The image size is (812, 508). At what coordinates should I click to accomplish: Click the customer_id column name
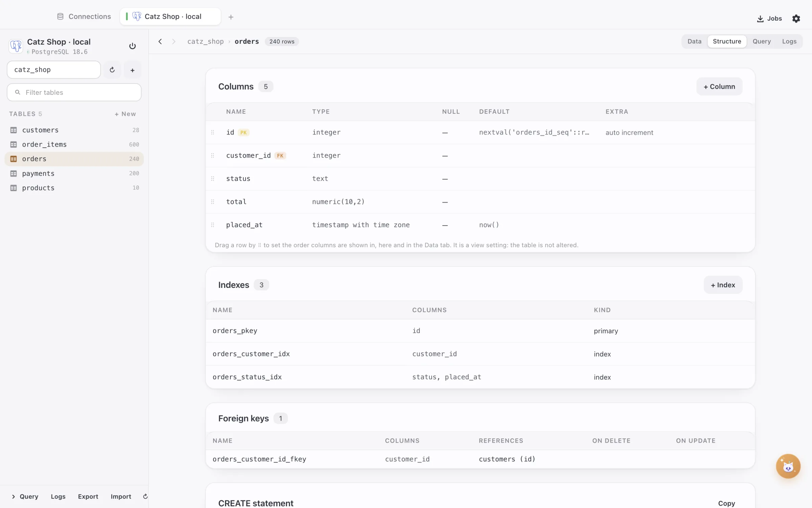pyautogui.click(x=248, y=155)
